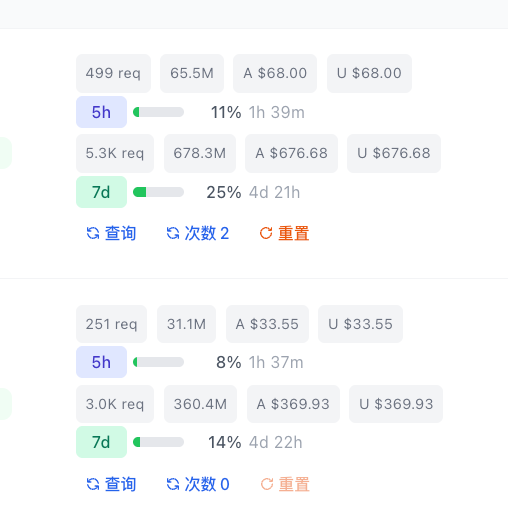Click the first account's 7d badge
Image resolution: width=508 pixels, height=528 pixels.
coord(101,192)
